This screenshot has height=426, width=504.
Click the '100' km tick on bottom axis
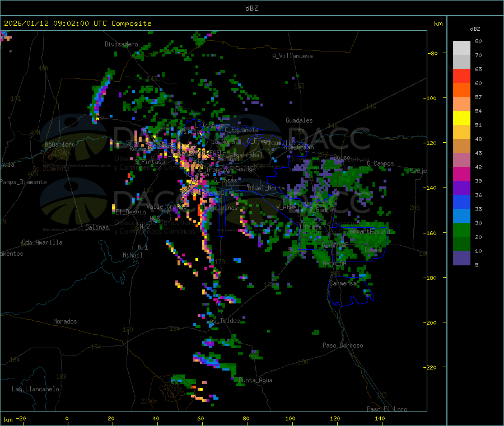(x=290, y=419)
